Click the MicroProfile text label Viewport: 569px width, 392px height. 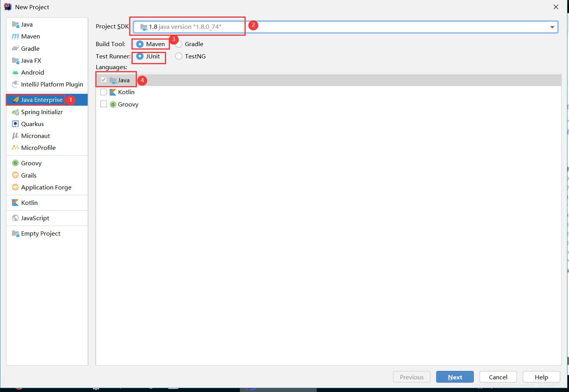[x=38, y=148]
